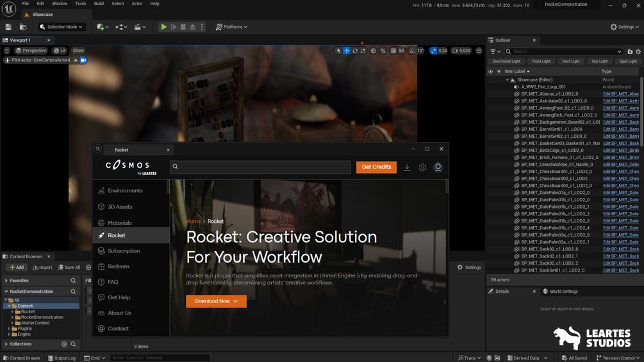This screenshot has width=644, height=362.
Task: Click the Save current level icon
Action: point(8,27)
